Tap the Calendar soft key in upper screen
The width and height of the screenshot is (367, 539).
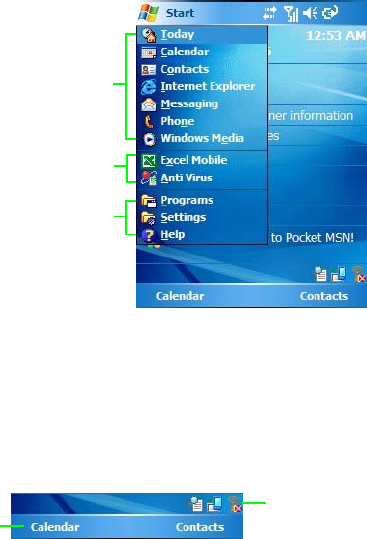click(x=180, y=296)
